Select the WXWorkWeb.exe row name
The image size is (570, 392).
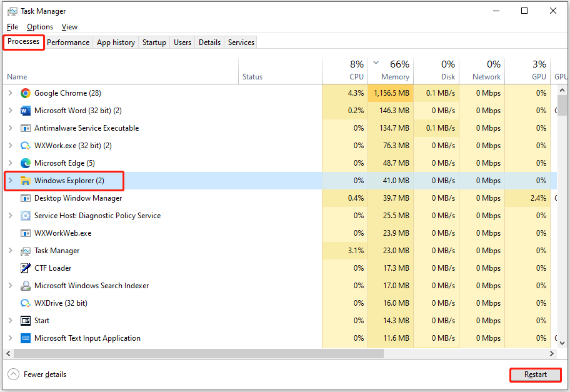(x=63, y=233)
